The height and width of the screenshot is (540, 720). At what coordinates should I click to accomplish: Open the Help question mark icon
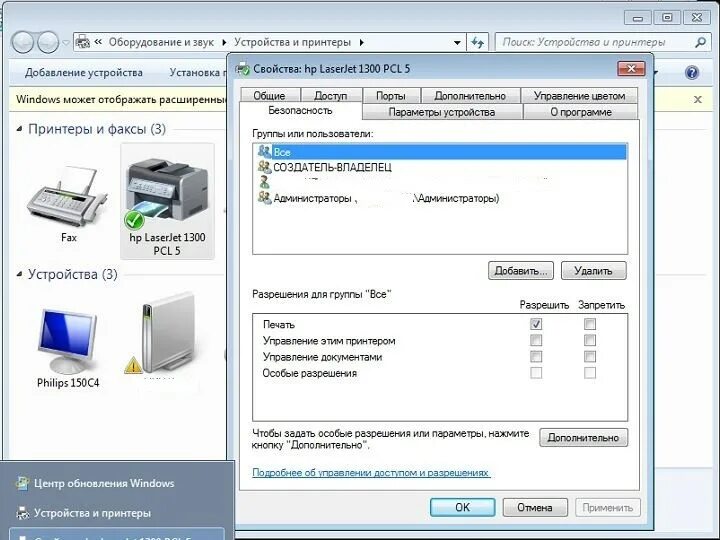coord(692,73)
